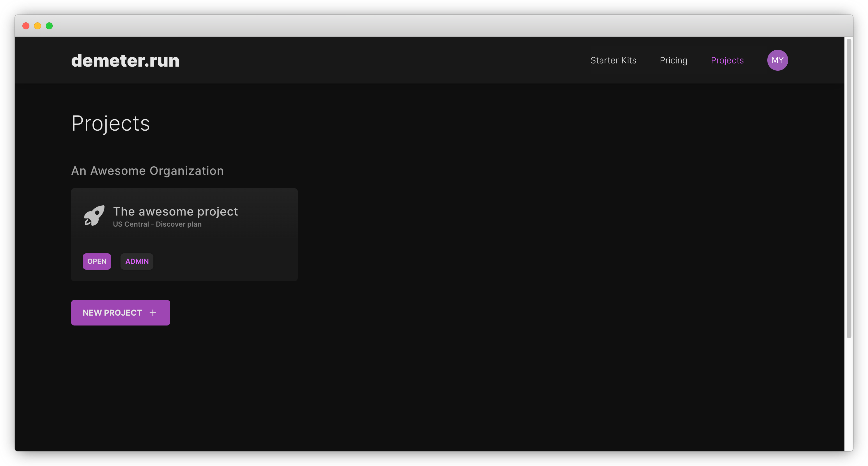This screenshot has width=868, height=466.
Task: Click US Central - Discover plan text
Action: coord(157,224)
